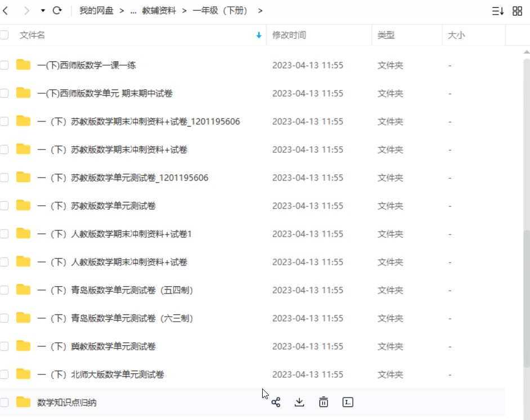The height and width of the screenshot is (420, 530).
Task: Open the sort order options icon
Action: click(x=497, y=11)
